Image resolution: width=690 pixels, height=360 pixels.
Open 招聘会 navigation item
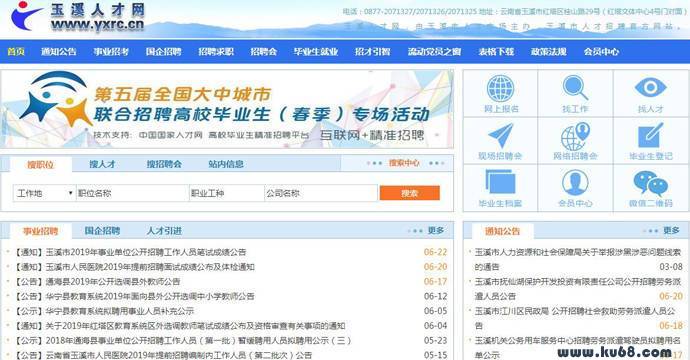[264, 51]
